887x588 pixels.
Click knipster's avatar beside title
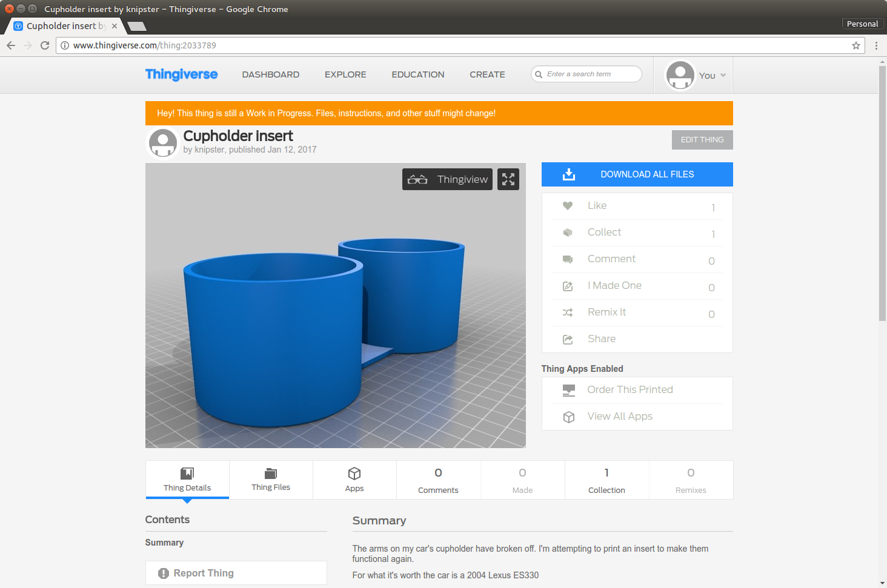tap(163, 144)
